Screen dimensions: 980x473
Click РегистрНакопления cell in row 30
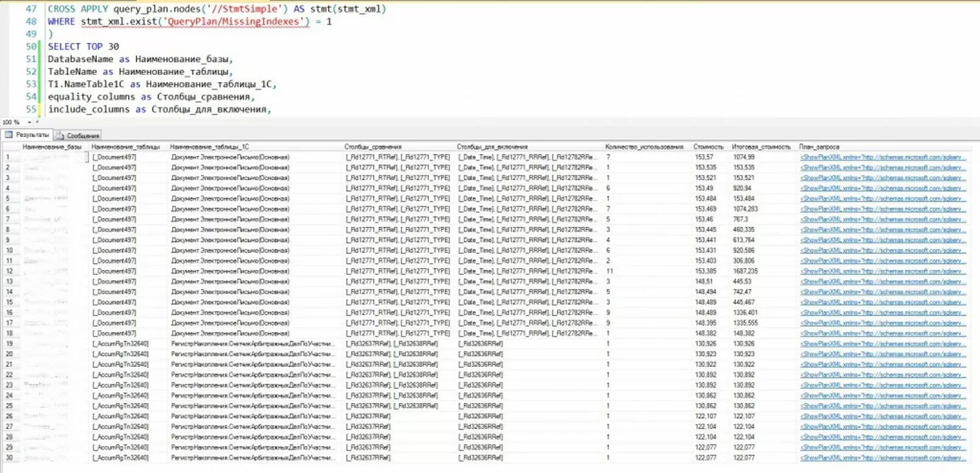tap(252, 458)
